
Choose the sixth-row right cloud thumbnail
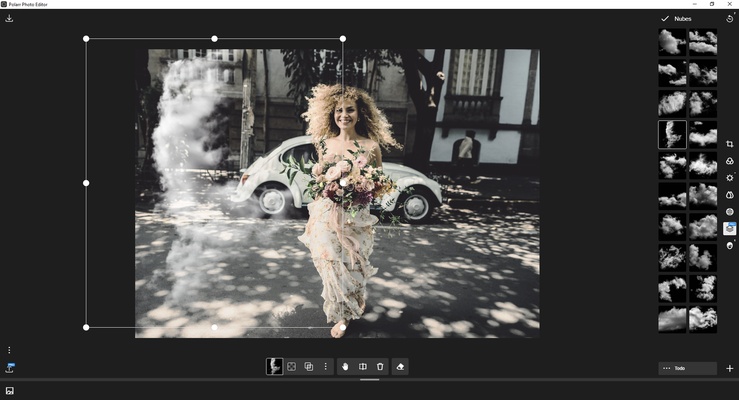[703, 196]
